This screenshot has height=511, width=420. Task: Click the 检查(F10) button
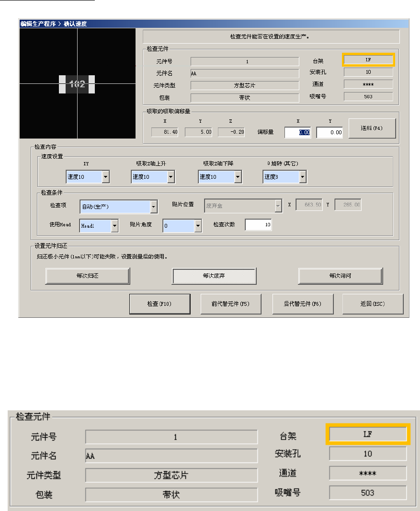159,304
